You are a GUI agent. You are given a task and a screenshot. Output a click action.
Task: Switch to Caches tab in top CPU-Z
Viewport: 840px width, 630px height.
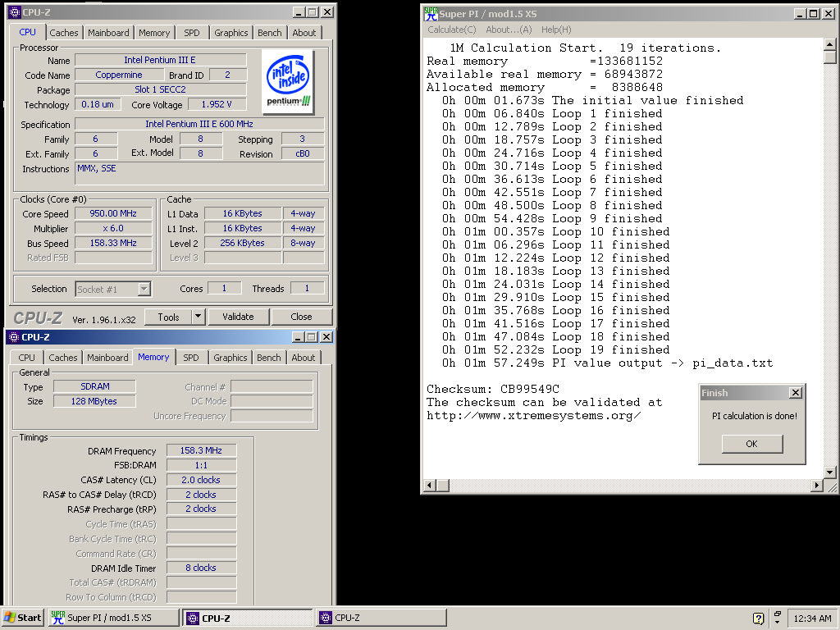64,33
